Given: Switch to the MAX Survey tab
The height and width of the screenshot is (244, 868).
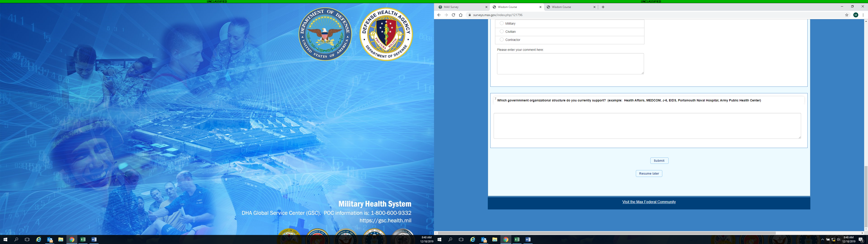Looking at the screenshot, I should tap(462, 7).
